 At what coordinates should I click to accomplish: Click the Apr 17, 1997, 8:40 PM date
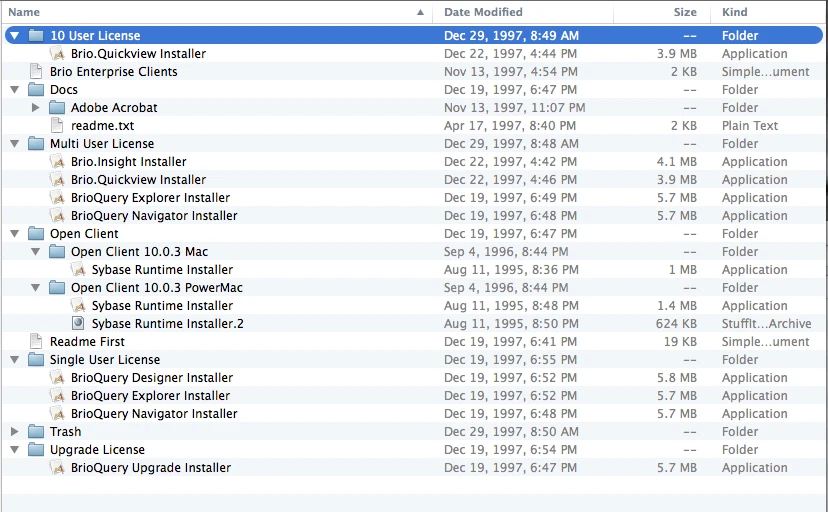tap(510, 126)
